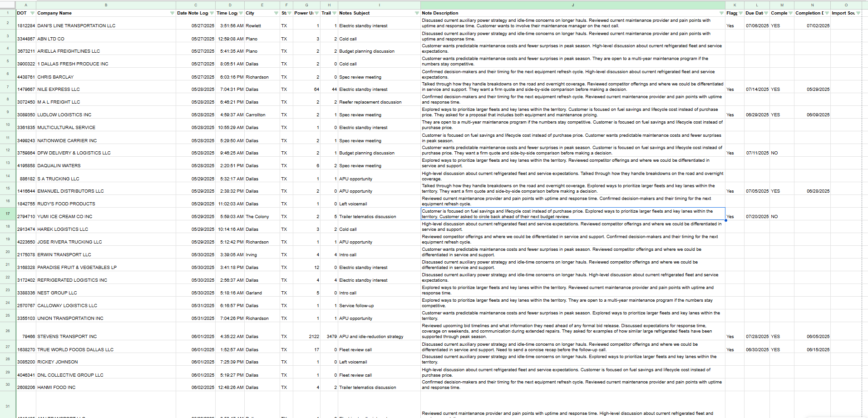Expand the filter dropdown on Completion Date column

pyautogui.click(x=827, y=13)
